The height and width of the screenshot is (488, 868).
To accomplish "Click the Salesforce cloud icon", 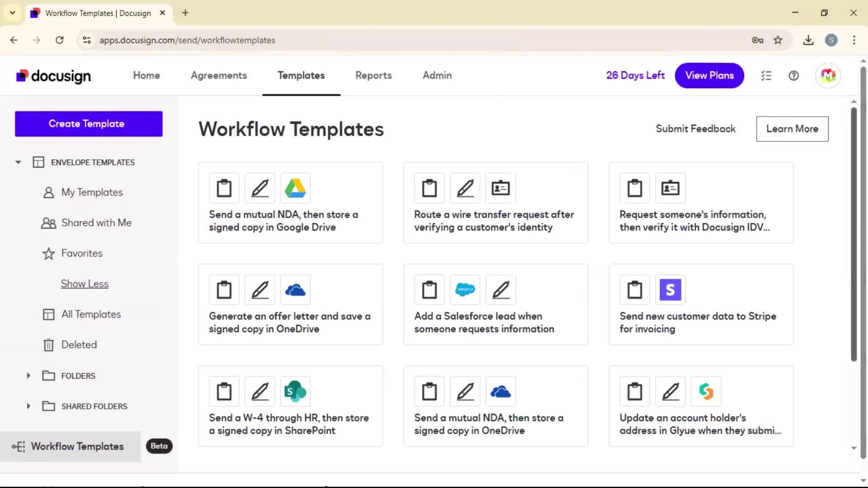I will click(x=465, y=290).
